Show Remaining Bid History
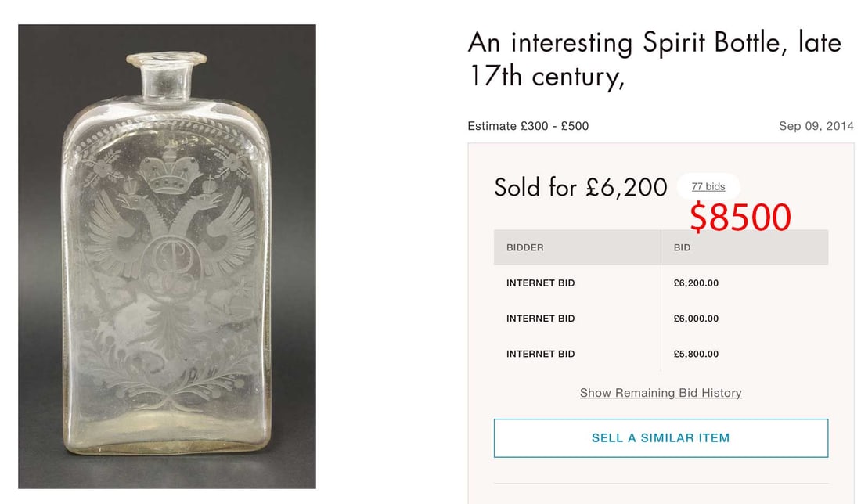This screenshot has width=861, height=504. (x=660, y=392)
